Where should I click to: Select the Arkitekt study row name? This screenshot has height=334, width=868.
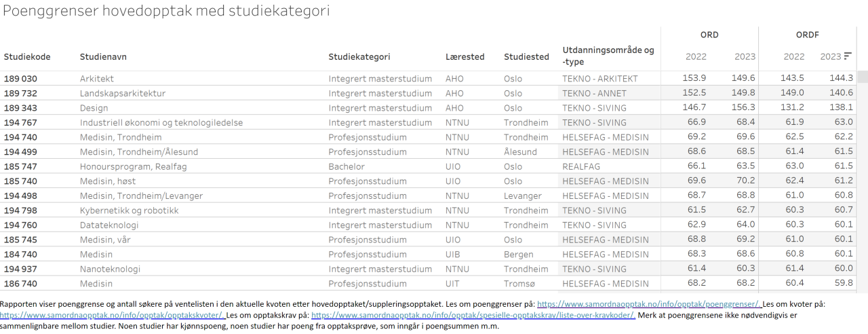[x=97, y=79]
